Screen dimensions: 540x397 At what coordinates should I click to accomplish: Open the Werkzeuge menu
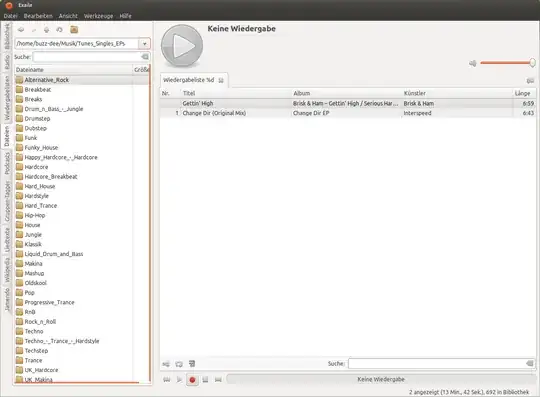98,16
